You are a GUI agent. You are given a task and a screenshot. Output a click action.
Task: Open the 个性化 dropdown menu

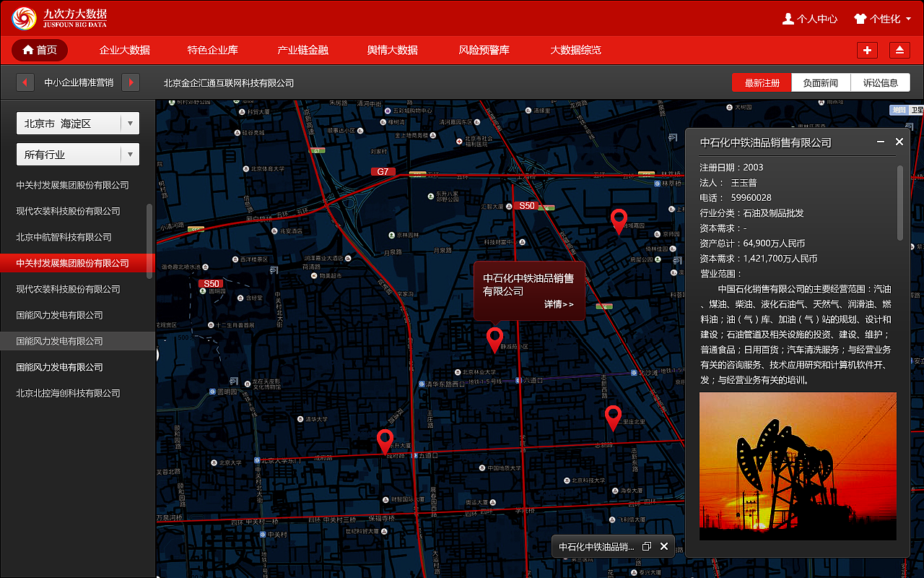point(882,19)
